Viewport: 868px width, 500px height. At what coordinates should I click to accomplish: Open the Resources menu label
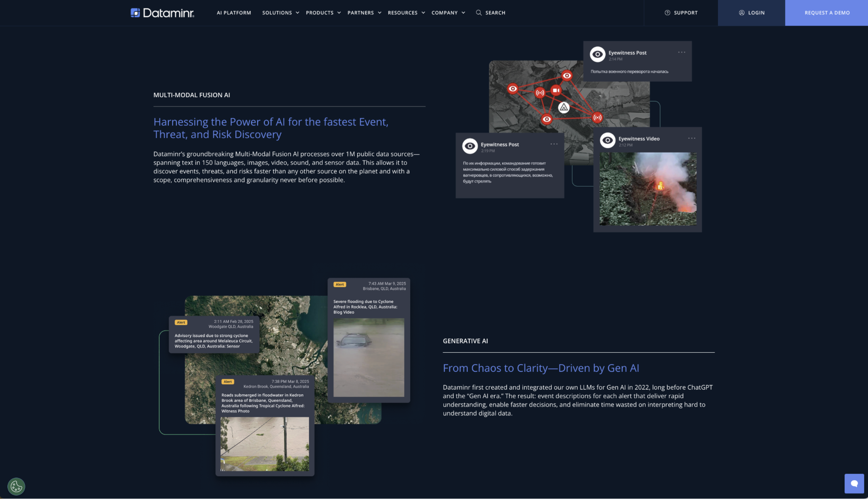click(402, 13)
